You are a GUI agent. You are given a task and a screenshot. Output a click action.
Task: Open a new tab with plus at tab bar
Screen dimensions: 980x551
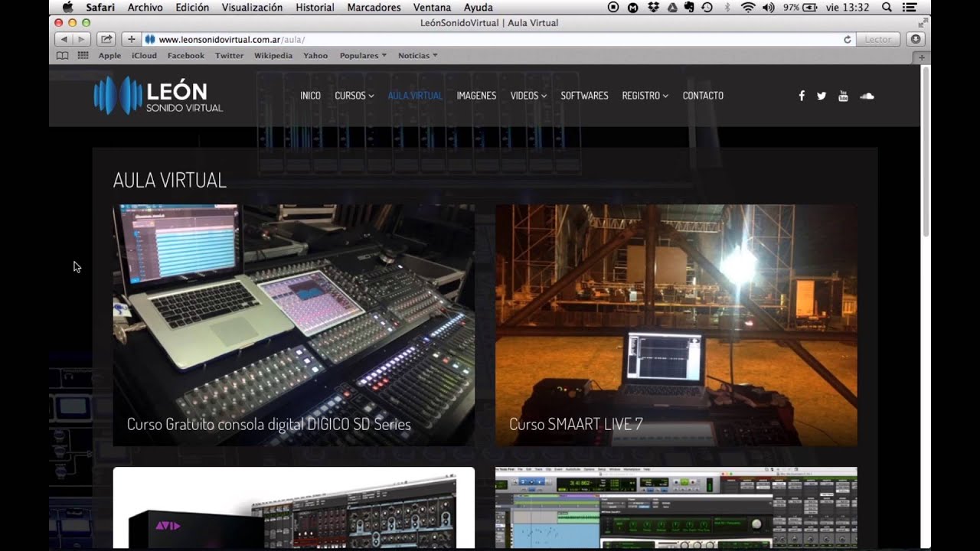click(x=922, y=57)
